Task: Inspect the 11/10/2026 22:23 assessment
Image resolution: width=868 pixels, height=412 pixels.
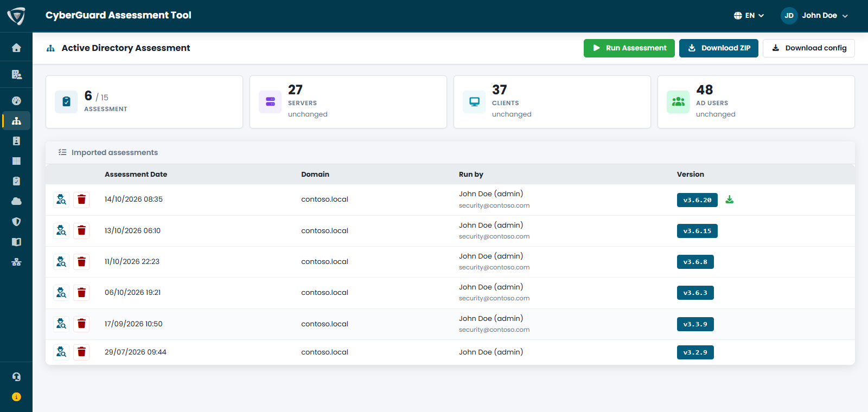Action: pos(61,262)
